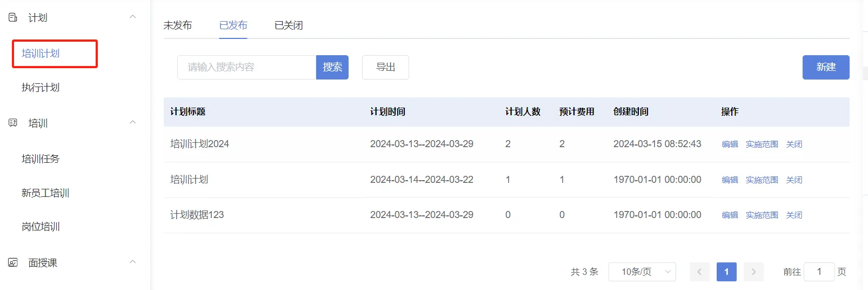The height and width of the screenshot is (290, 868).
Task: Select page 1 in pagination
Action: pyautogui.click(x=726, y=272)
